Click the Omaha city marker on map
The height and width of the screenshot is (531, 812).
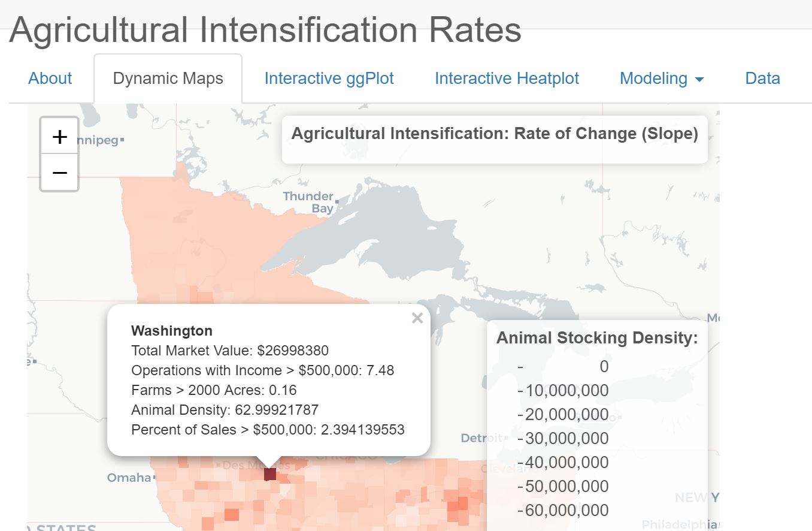[x=154, y=478]
